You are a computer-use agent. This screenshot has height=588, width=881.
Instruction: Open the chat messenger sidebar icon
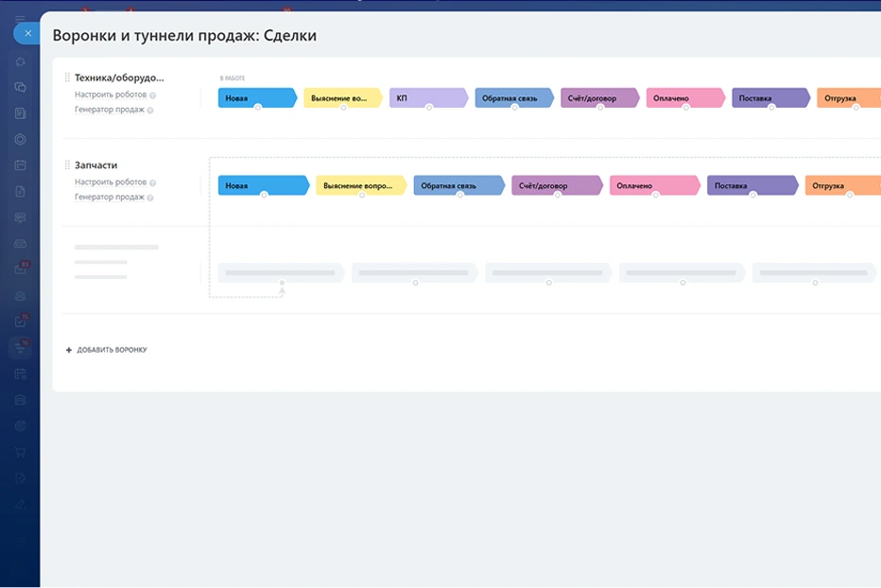point(20,88)
